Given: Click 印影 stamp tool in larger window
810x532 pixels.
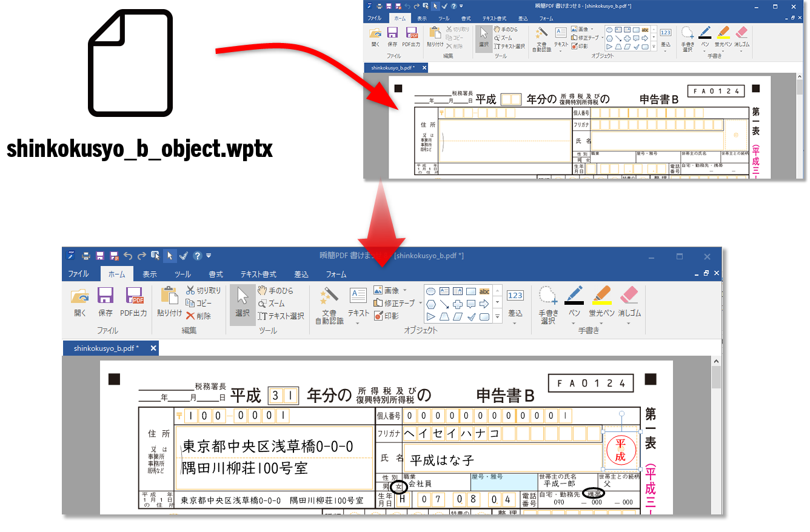Looking at the screenshot, I should [x=386, y=316].
